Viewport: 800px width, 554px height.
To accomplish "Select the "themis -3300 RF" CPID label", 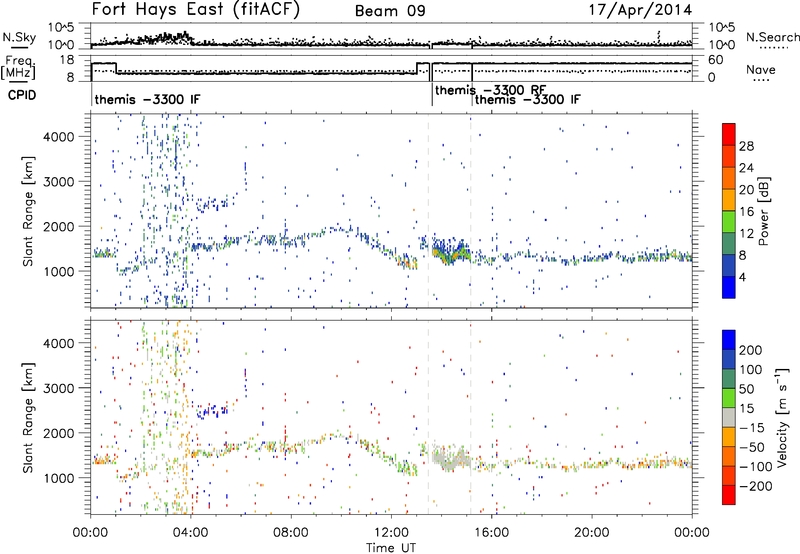I will click(x=491, y=90).
